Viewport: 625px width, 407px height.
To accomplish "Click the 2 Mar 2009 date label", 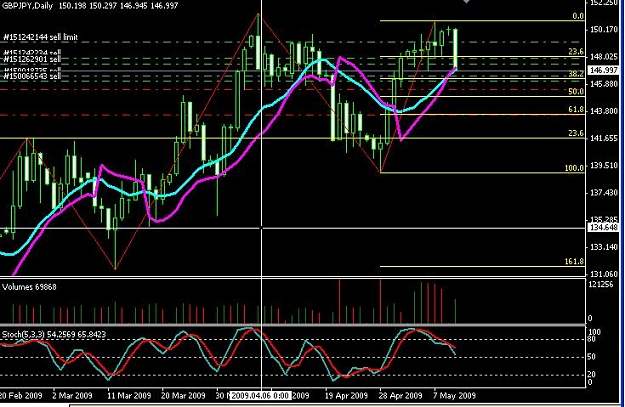I will 72,396.
